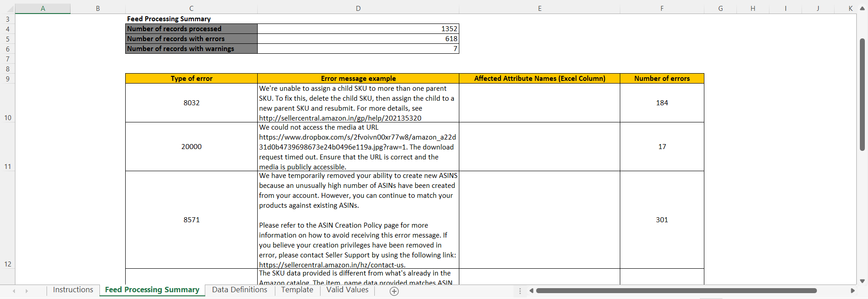The height and width of the screenshot is (299, 868).
Task: Select row 11 header
Action: pos(8,147)
